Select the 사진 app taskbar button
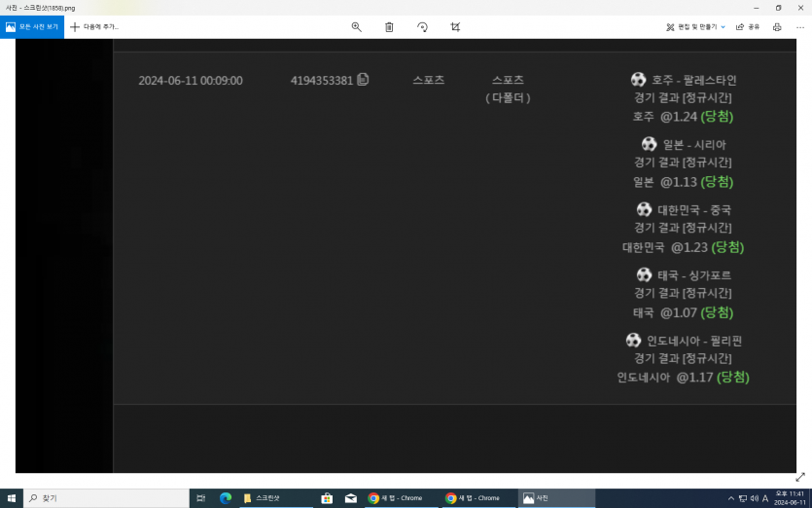The width and height of the screenshot is (812, 508). click(x=556, y=498)
